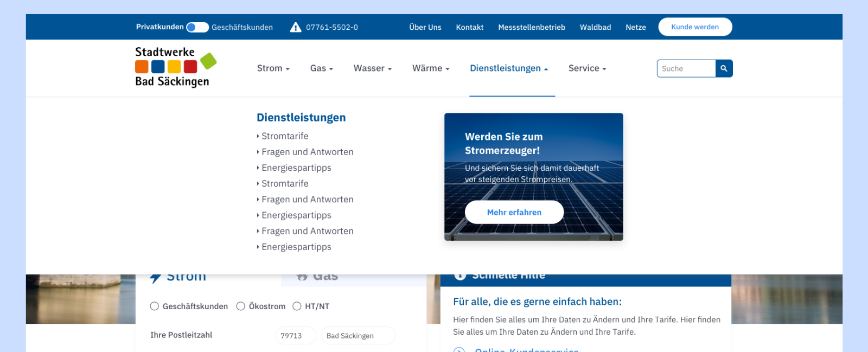Viewport: 868px width, 352px height.
Task: Choose the HT/NT radio button
Action: tap(297, 306)
